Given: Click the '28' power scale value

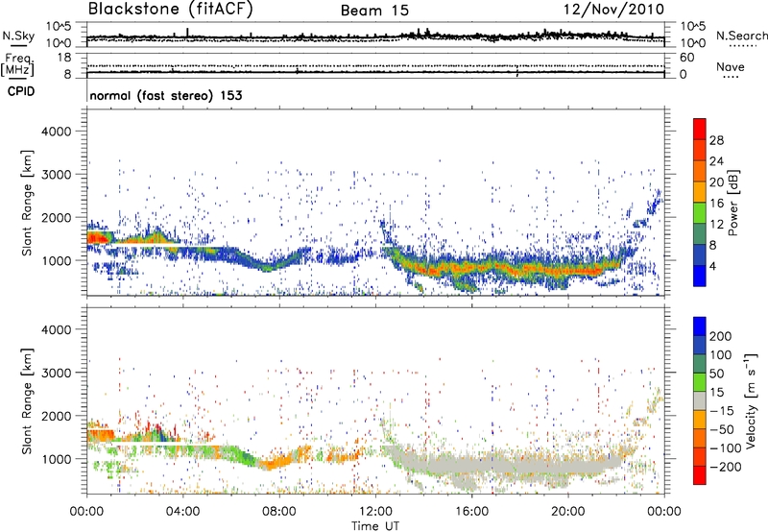Looking at the screenshot, I should [716, 140].
